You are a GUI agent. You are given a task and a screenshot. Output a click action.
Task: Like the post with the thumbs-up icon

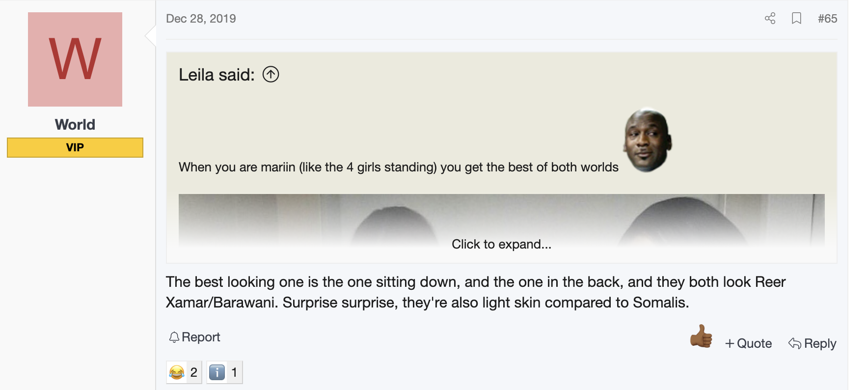tap(701, 336)
